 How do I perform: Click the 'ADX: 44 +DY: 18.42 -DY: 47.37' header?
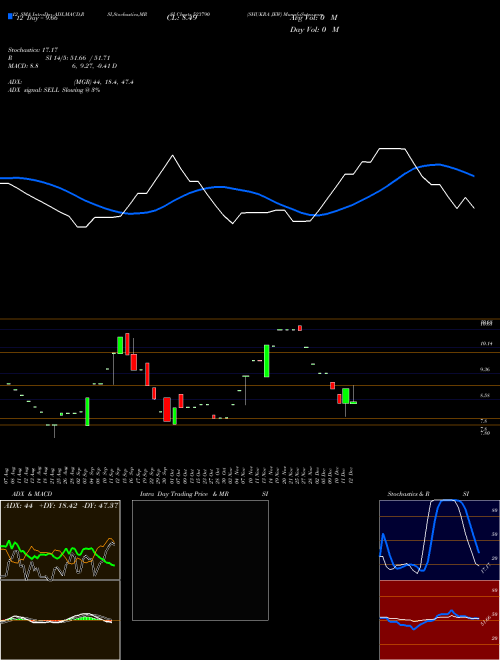coord(61,505)
